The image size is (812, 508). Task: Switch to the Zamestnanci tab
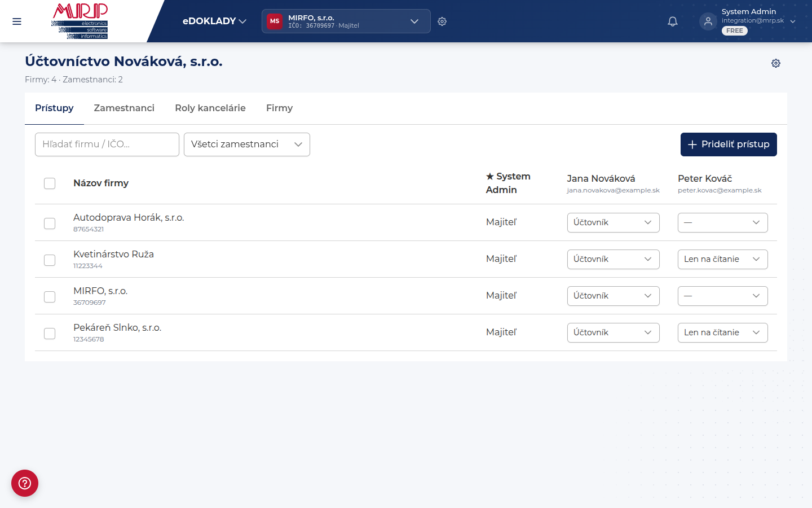click(x=124, y=108)
